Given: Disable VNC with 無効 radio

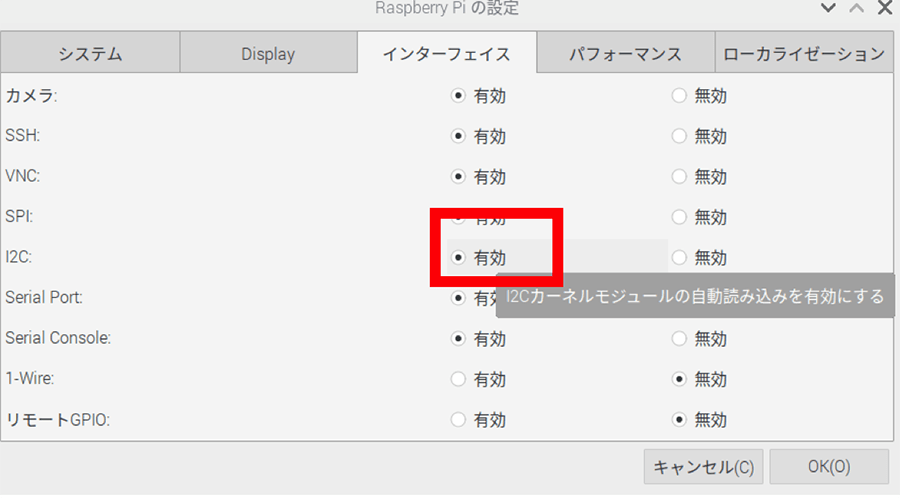Looking at the screenshot, I should point(679,176).
